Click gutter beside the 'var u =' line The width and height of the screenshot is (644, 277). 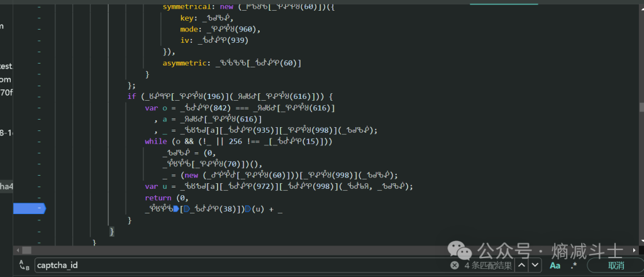[x=38, y=187]
